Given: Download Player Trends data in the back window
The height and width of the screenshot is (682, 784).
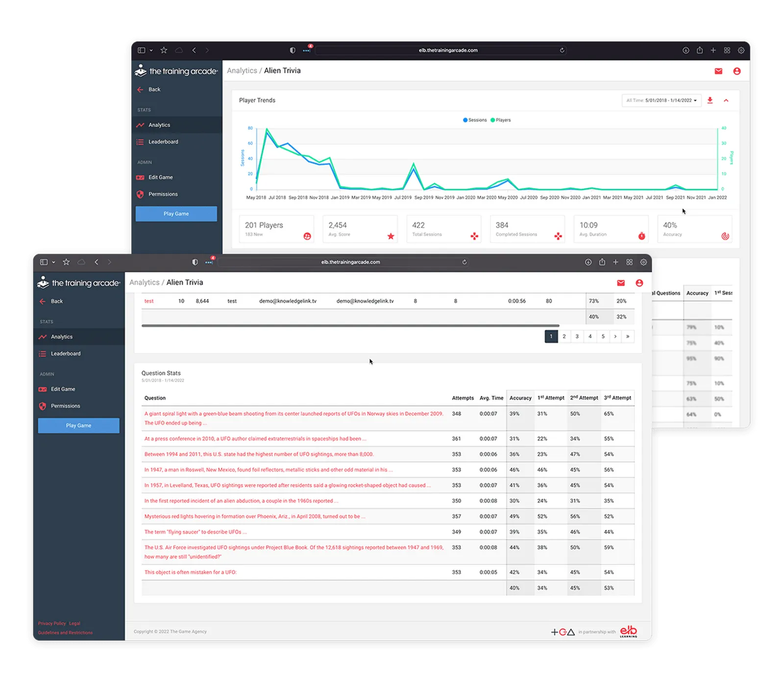Looking at the screenshot, I should [x=710, y=100].
